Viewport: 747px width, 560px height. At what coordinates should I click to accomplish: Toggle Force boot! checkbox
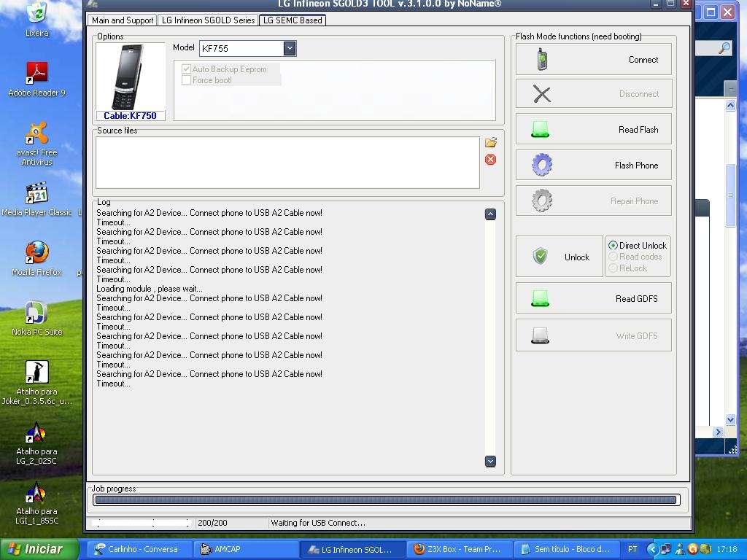pyautogui.click(x=186, y=80)
